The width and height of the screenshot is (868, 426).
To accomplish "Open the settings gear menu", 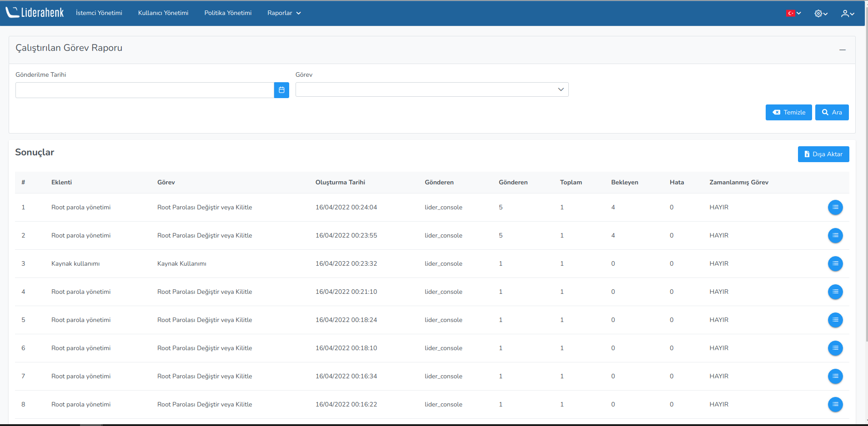I will 821,13.
